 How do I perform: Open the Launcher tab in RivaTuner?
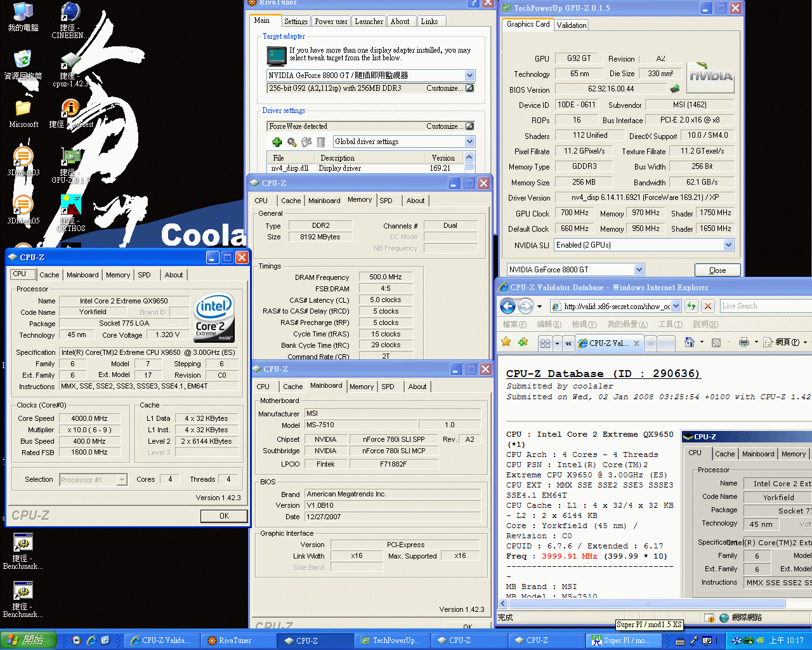[369, 22]
